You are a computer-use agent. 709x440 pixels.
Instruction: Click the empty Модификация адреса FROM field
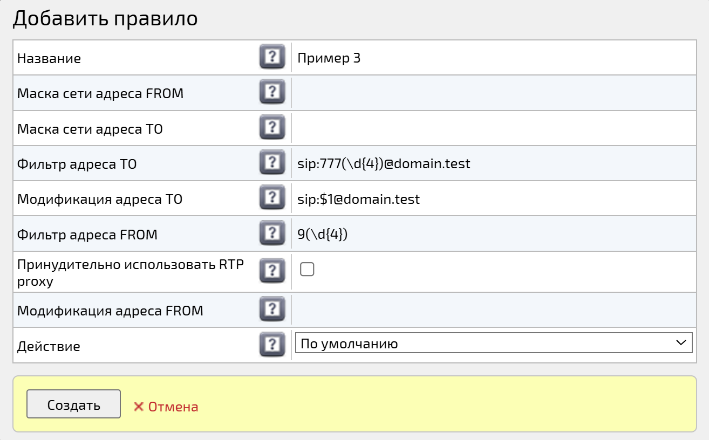point(494,309)
